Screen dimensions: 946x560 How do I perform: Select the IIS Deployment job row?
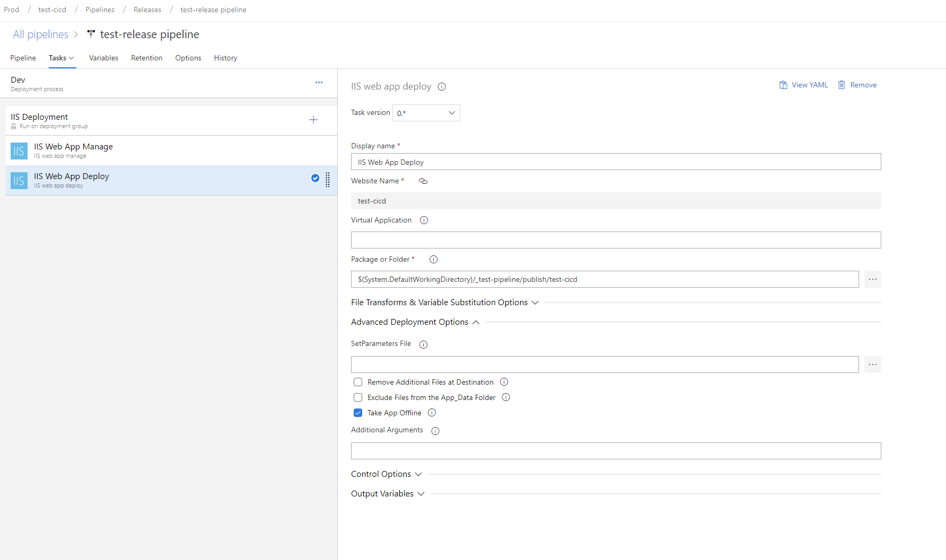pos(171,121)
